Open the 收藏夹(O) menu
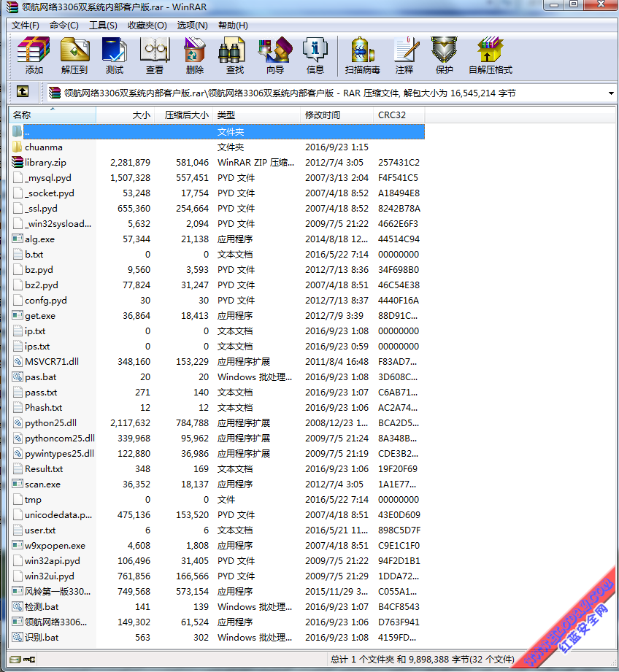This screenshot has width=619, height=672. (147, 26)
